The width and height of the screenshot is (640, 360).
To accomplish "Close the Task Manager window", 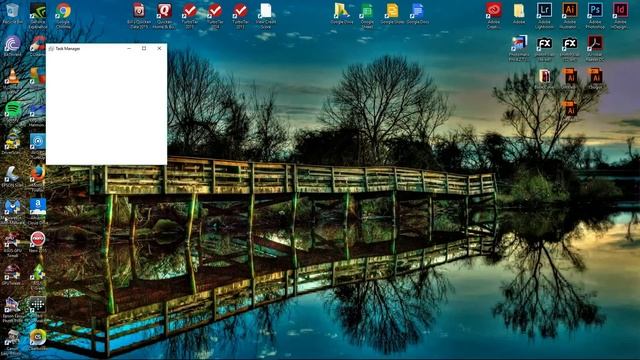I will [159, 48].
